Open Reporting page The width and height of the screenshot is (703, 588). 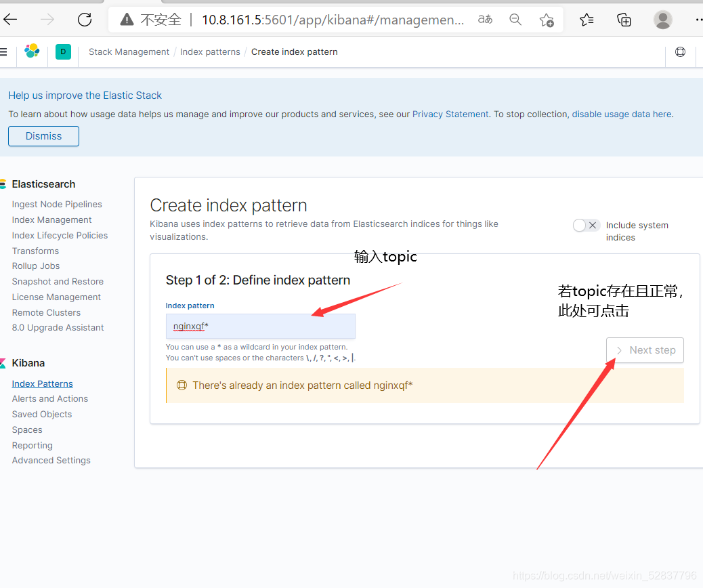[33, 445]
